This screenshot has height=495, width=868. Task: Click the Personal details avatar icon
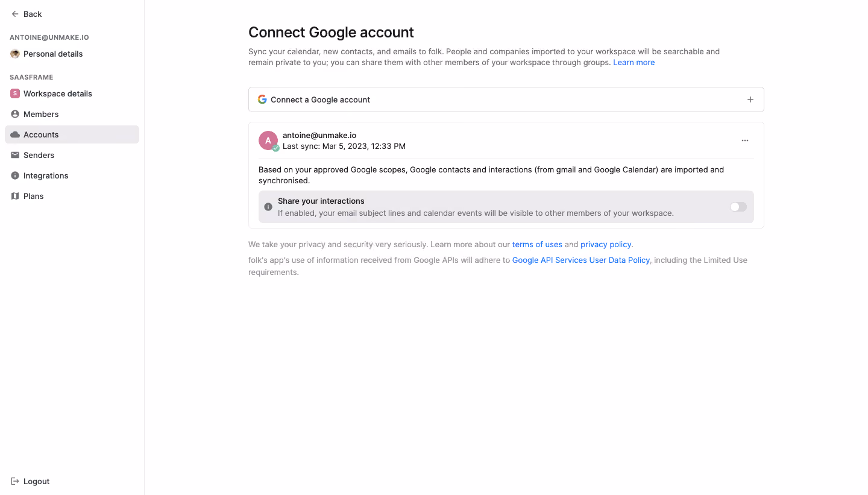(15, 54)
